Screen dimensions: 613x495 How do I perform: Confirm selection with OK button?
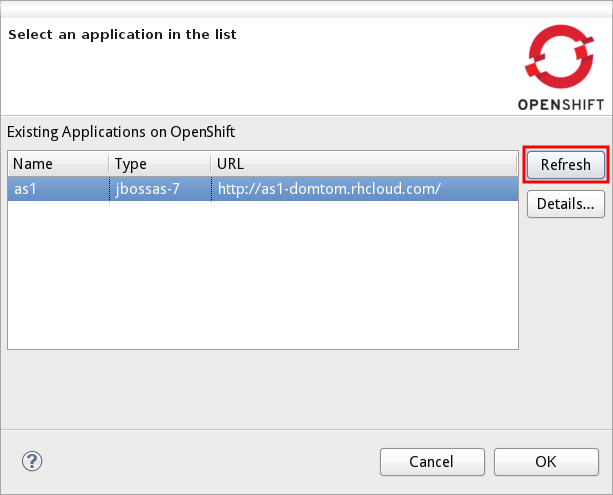(546, 462)
